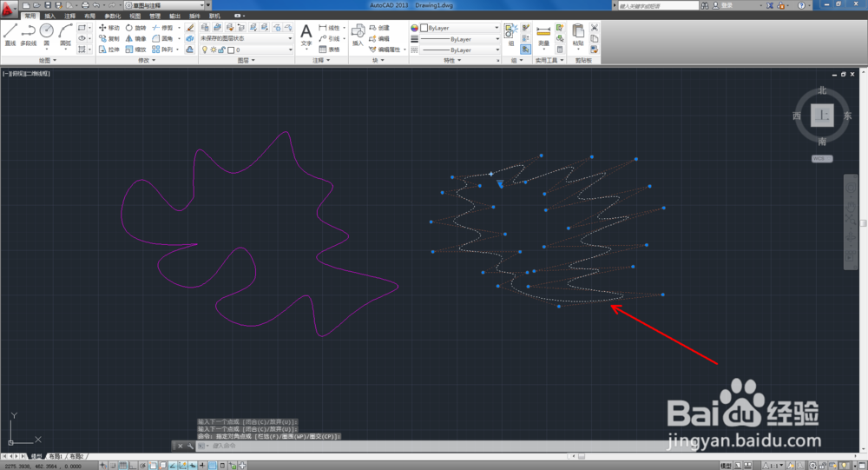Switch to the 插入 ribbon tab
Image resolution: width=868 pixels, height=470 pixels.
[49, 17]
